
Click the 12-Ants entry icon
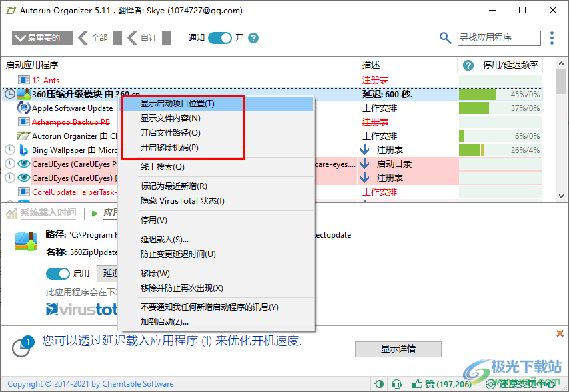[23, 80]
